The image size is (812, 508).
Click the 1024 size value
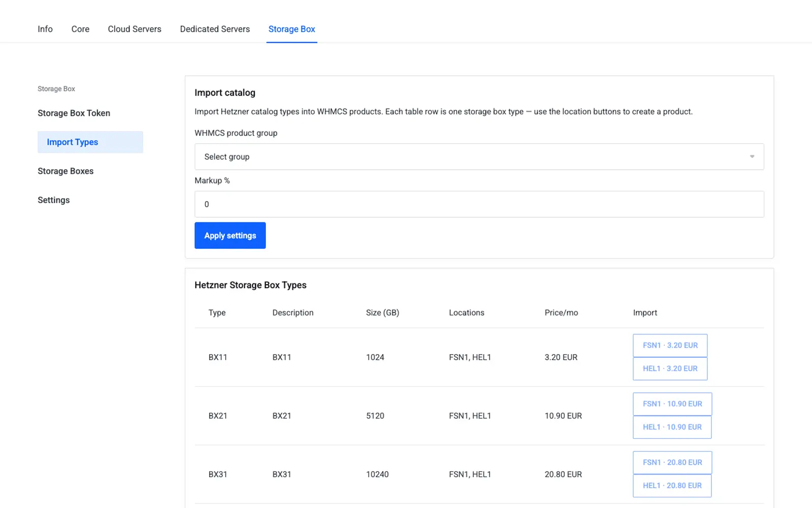[375, 357]
